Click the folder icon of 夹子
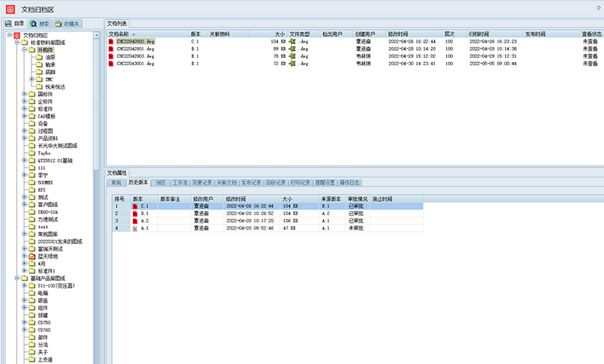 32,352
